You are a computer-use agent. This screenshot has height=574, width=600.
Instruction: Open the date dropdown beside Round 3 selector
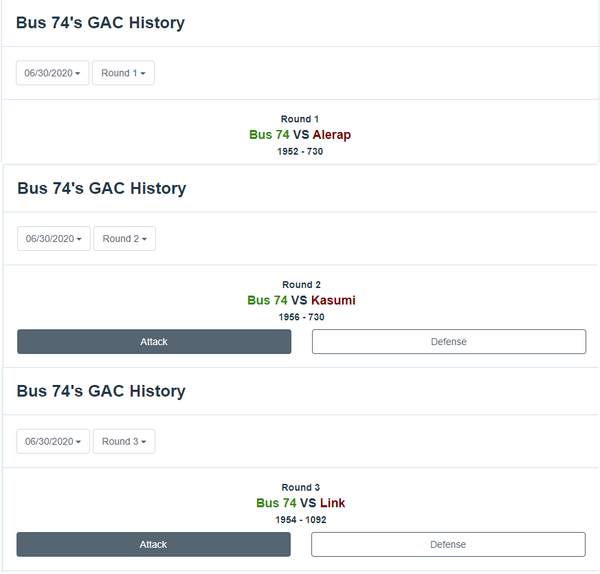pos(54,441)
